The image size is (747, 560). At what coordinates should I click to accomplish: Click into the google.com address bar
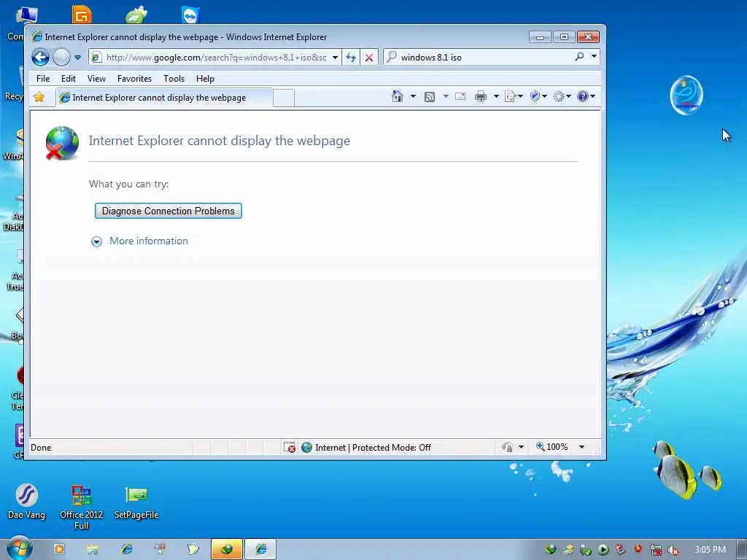[x=216, y=58]
